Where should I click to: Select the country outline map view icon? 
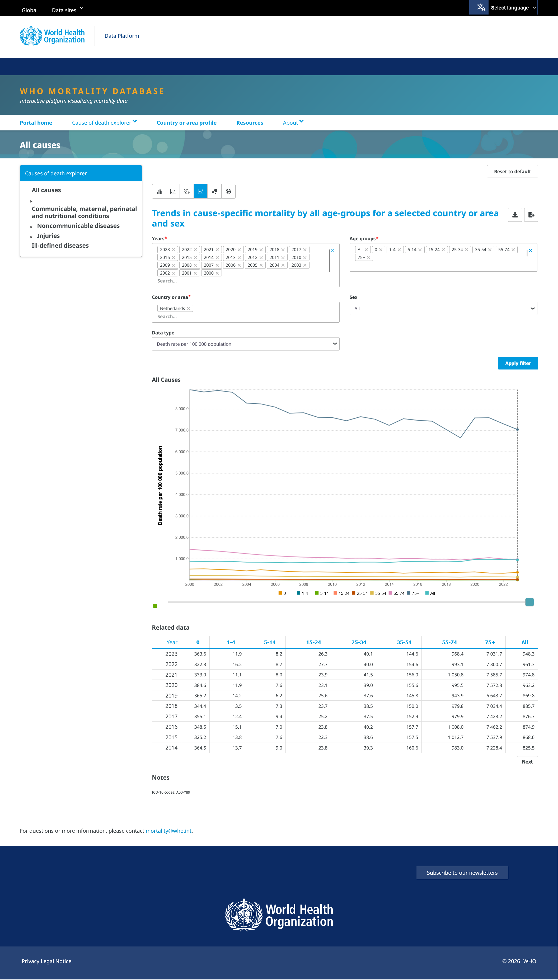[x=187, y=192]
